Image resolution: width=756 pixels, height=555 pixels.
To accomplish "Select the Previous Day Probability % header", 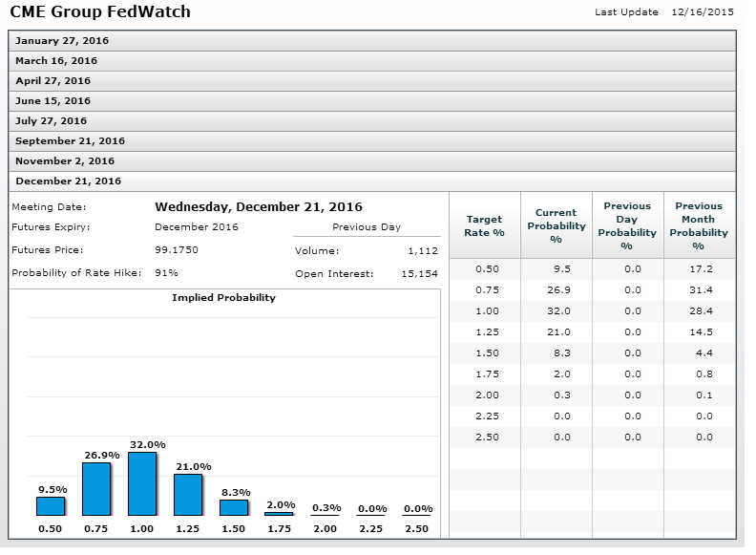I will [627, 225].
